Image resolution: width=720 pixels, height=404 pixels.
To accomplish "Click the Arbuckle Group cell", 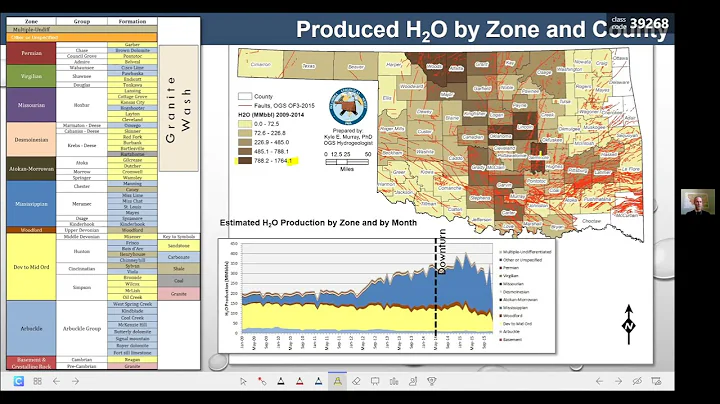I will (x=82, y=328).
